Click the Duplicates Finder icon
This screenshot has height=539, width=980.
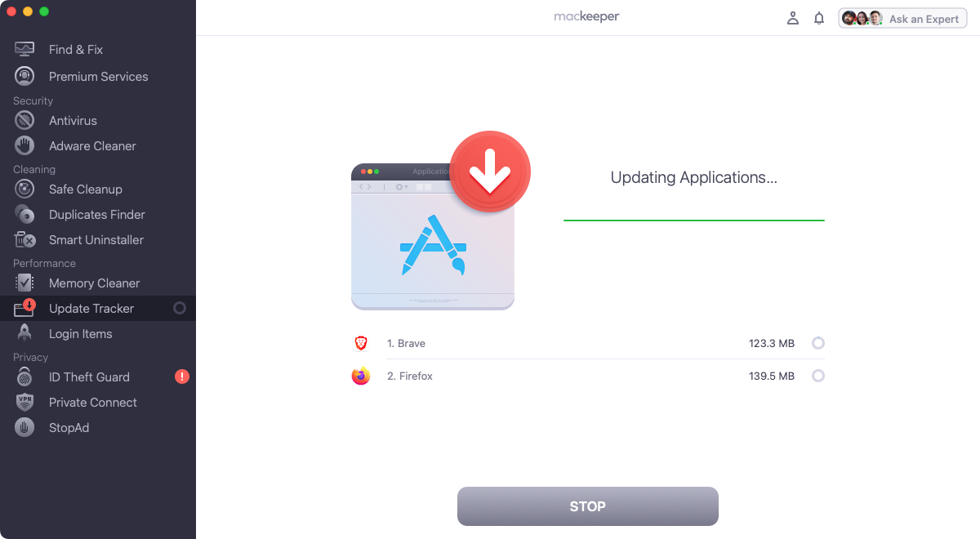coord(24,214)
